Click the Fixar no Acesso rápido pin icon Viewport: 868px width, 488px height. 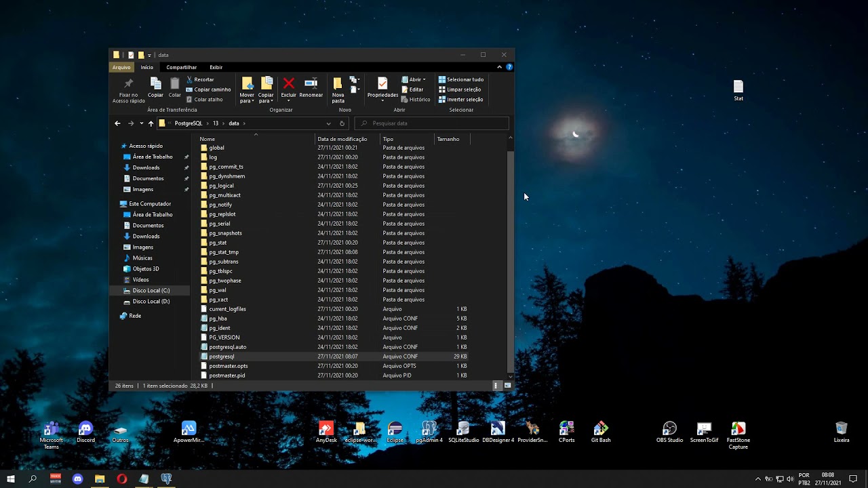point(128,83)
